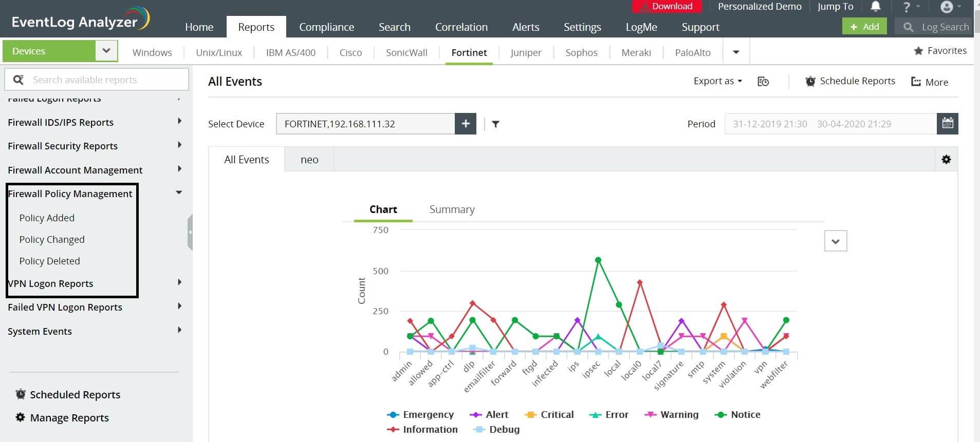
Task: Open the Policy Deleted report
Action: (x=49, y=261)
